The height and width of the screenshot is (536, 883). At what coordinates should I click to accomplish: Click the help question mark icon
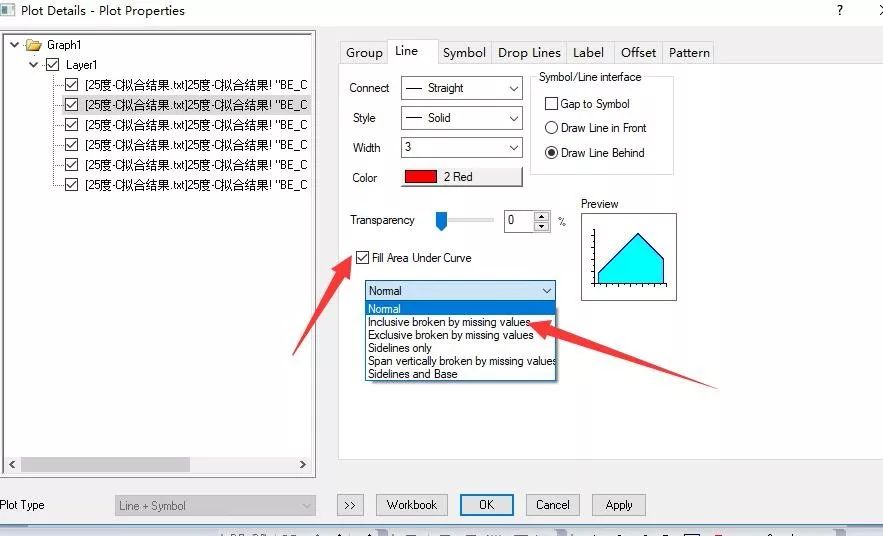[838, 10]
